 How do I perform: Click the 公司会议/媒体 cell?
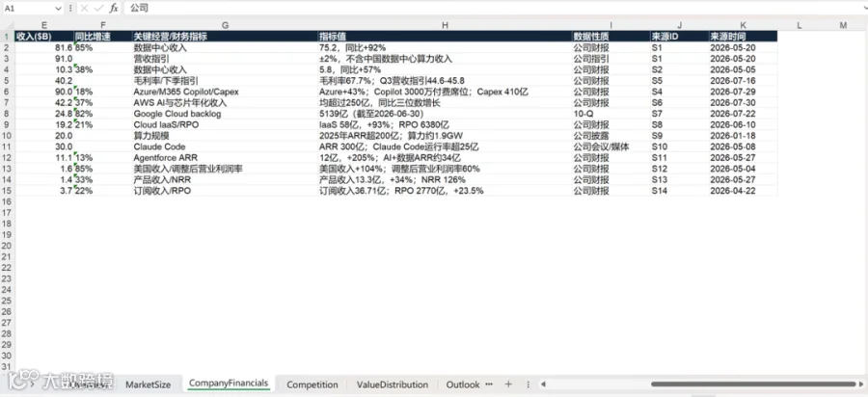(x=611, y=147)
